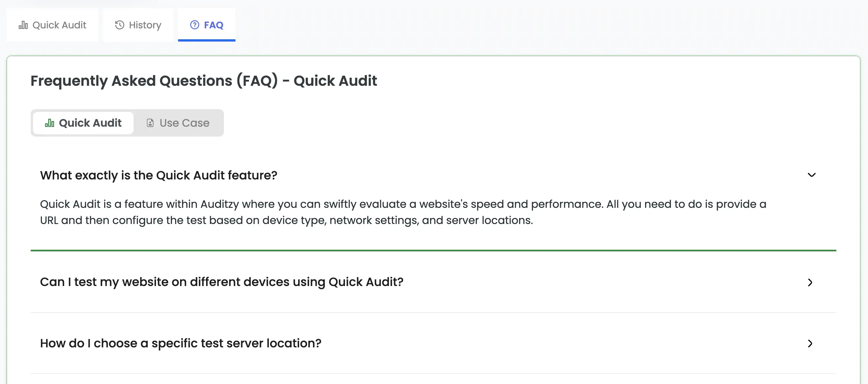The height and width of the screenshot is (384, 868).
Task: Click the green bar chart icon in the Quick Audit pill
Action: point(49,123)
